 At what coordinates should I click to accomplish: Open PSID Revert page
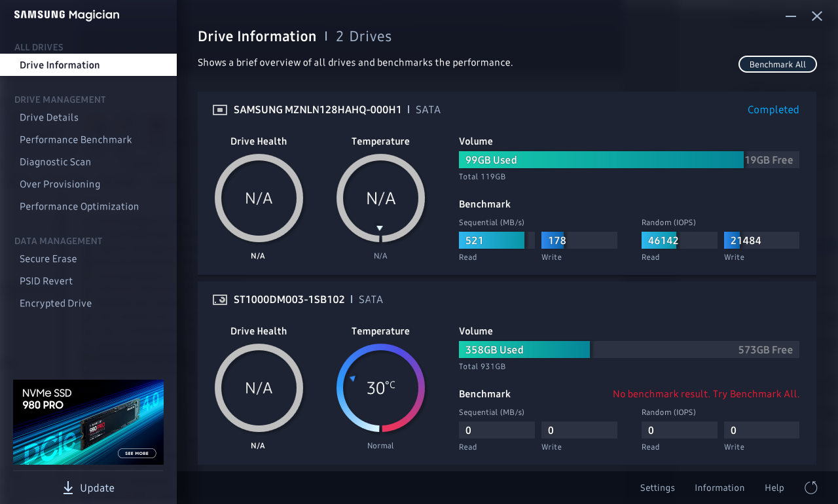click(46, 281)
